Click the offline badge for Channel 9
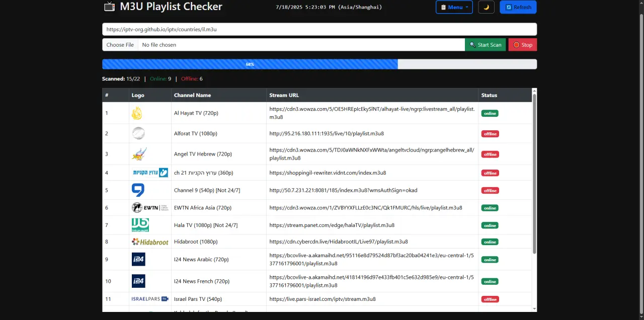644x320 pixels. (x=490, y=190)
